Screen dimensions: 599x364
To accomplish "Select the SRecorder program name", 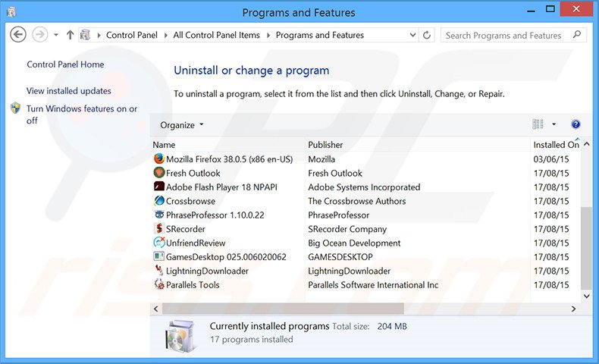I will point(185,229).
